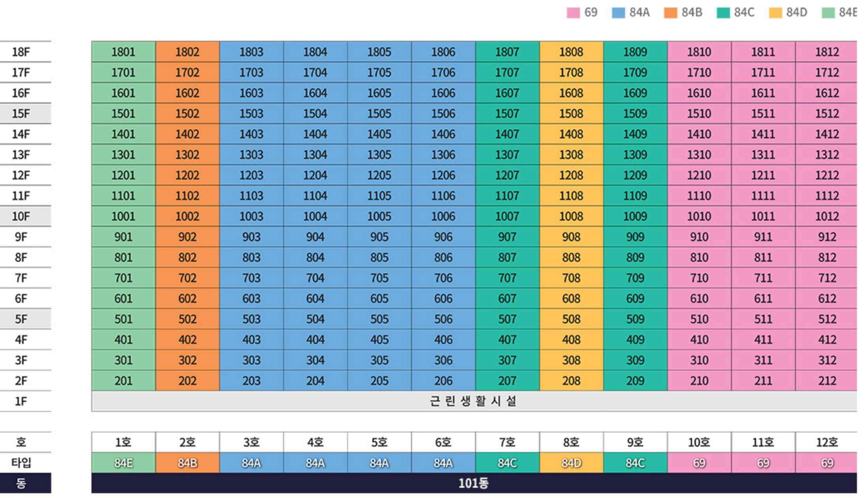Click unit cell 905
The width and height of the screenshot is (868, 498).
click(380, 237)
